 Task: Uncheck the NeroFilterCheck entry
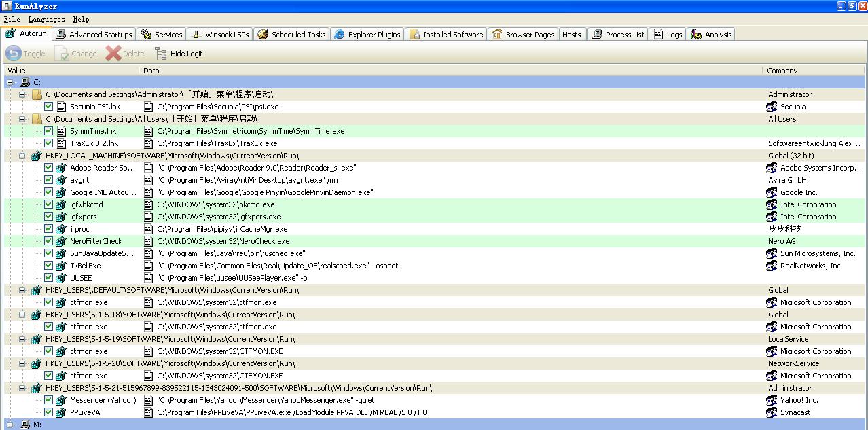click(49, 241)
